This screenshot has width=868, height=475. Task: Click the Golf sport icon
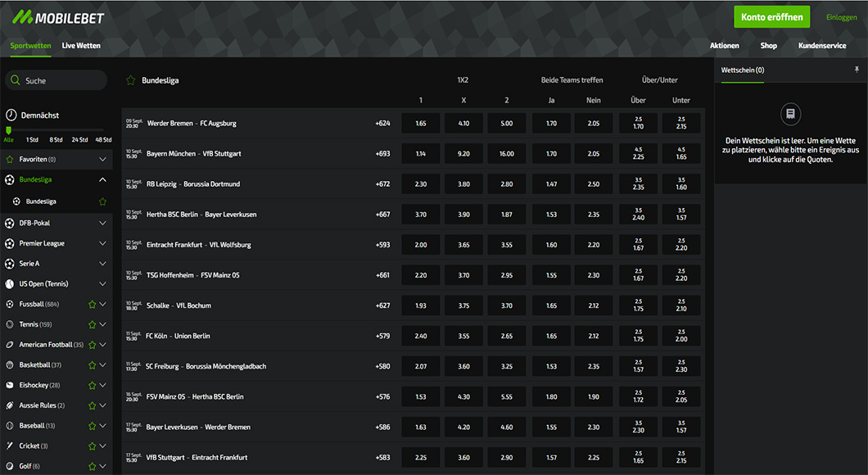pos(9,466)
